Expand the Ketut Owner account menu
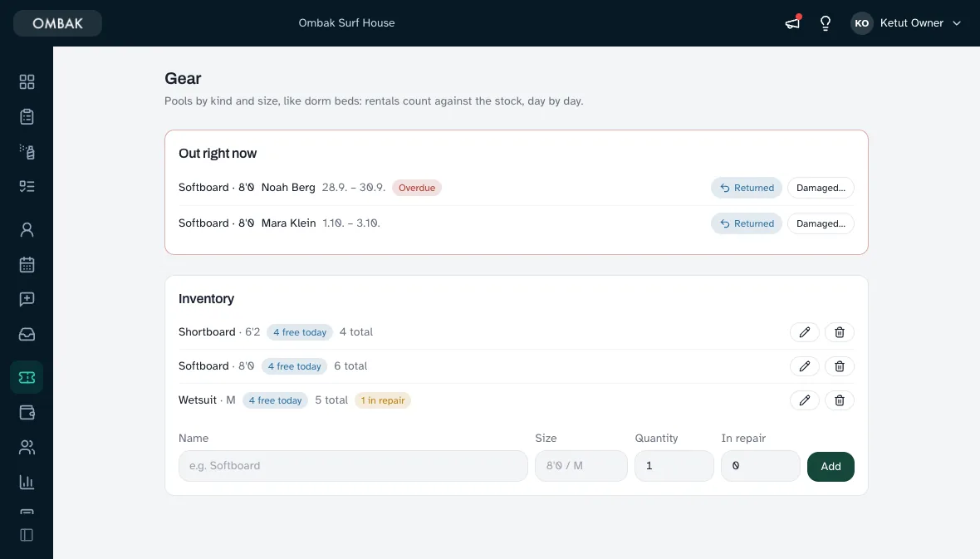This screenshot has height=559, width=980. (907, 23)
